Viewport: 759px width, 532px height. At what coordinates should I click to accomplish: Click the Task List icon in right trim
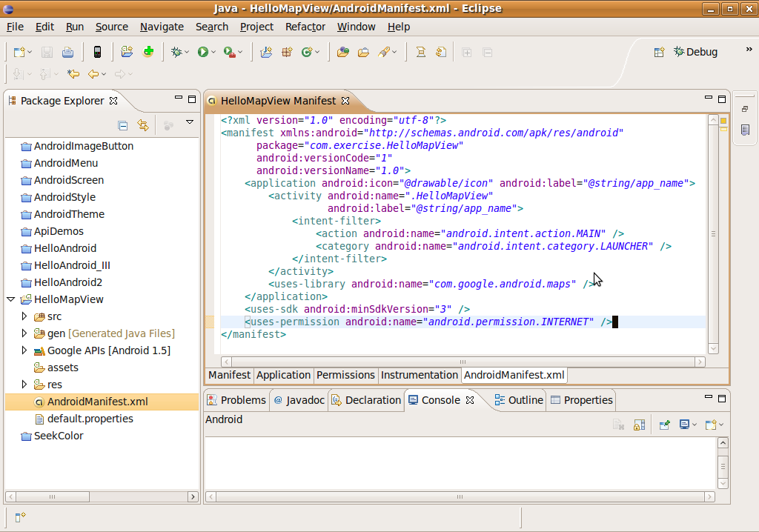[x=746, y=130]
